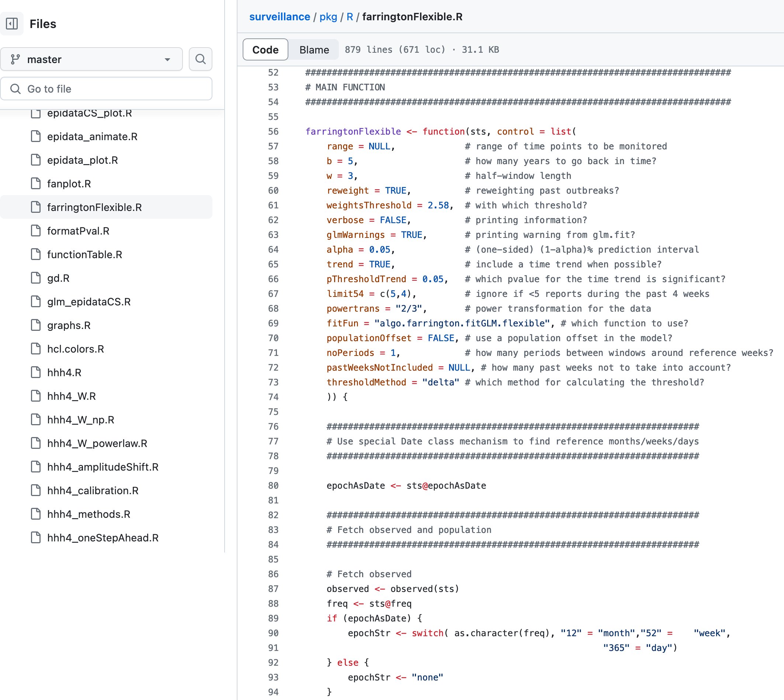Open the master branch dropdown
Screen dimensions: 784x700
point(91,59)
